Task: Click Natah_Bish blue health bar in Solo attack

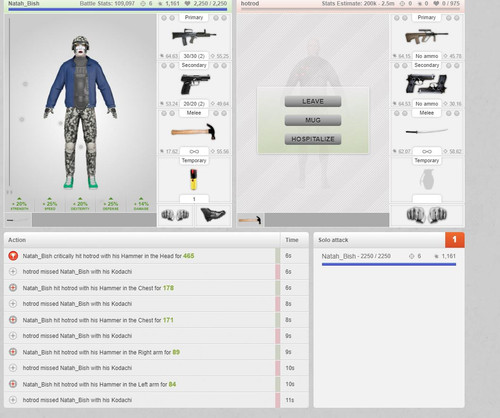Action: click(x=389, y=264)
